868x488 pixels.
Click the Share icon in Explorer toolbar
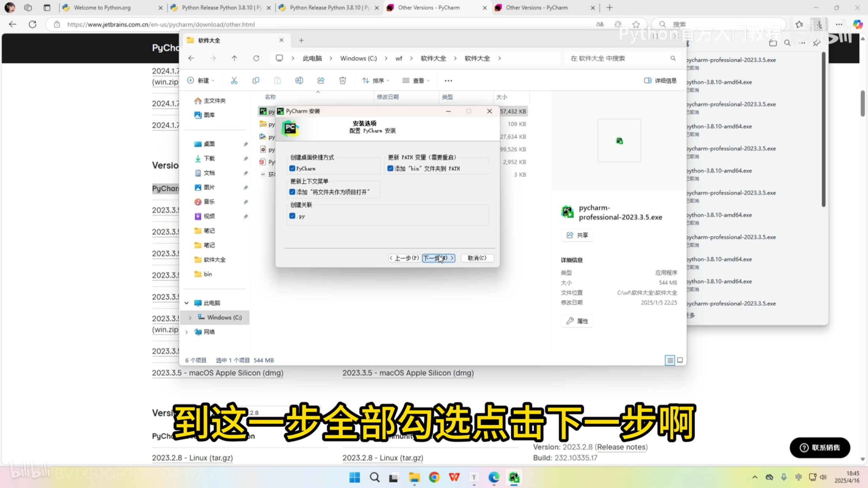pyautogui.click(x=321, y=80)
